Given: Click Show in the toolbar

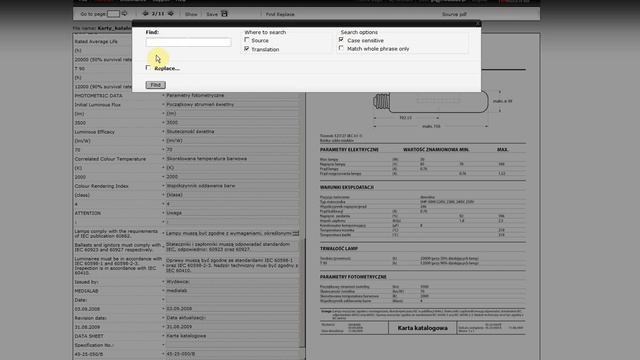Looking at the screenshot, I should [x=191, y=14].
